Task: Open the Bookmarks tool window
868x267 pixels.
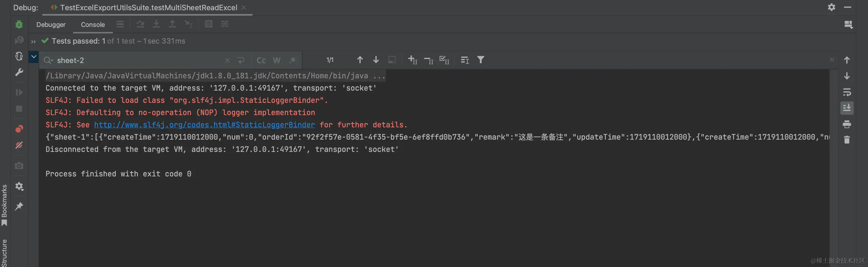Action: click(4, 205)
